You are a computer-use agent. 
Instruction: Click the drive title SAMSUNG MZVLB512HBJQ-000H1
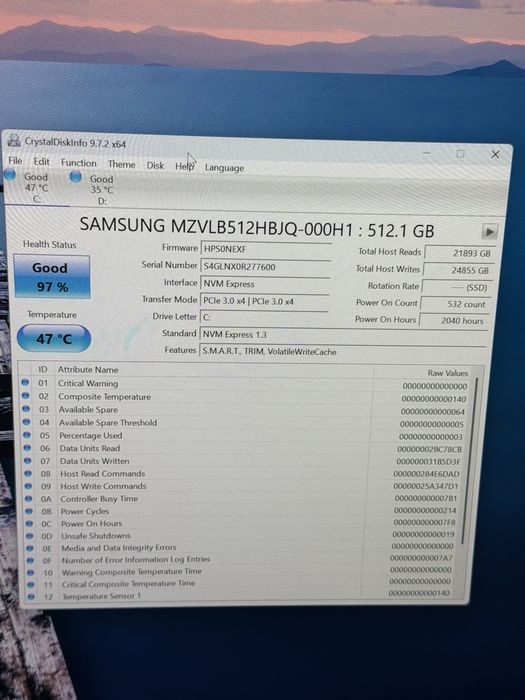click(216, 226)
